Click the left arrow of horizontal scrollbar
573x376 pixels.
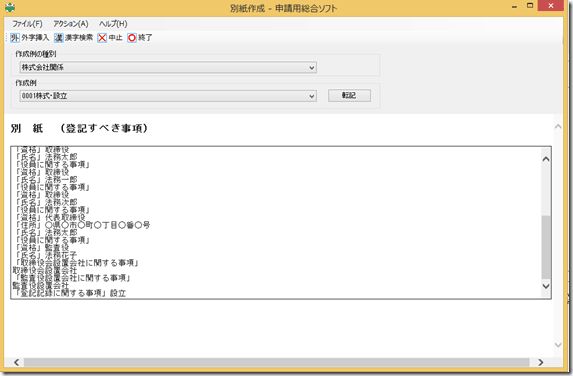tap(16, 362)
